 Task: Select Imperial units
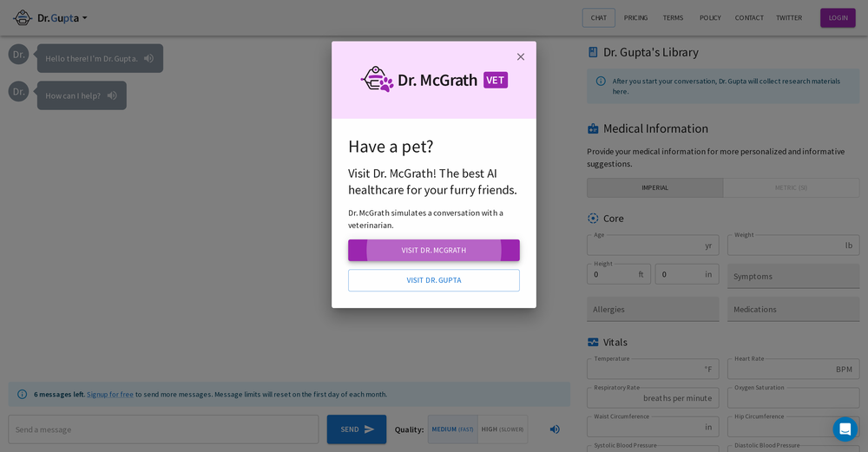tap(654, 187)
